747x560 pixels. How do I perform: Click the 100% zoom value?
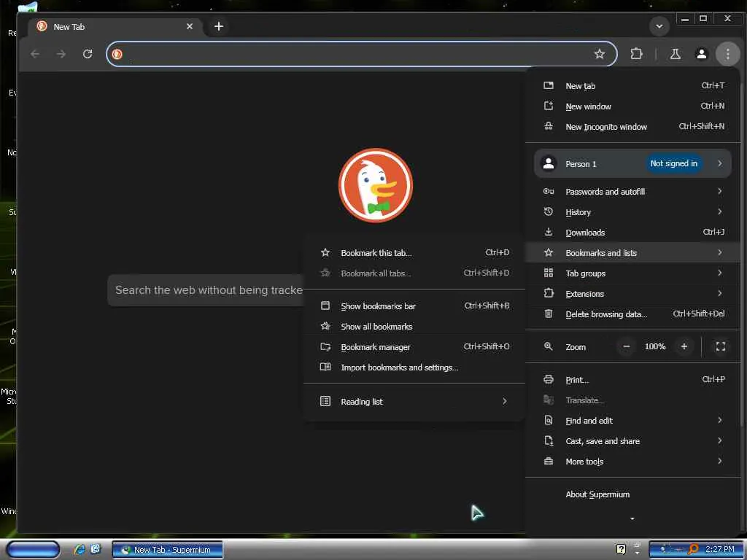click(x=655, y=346)
